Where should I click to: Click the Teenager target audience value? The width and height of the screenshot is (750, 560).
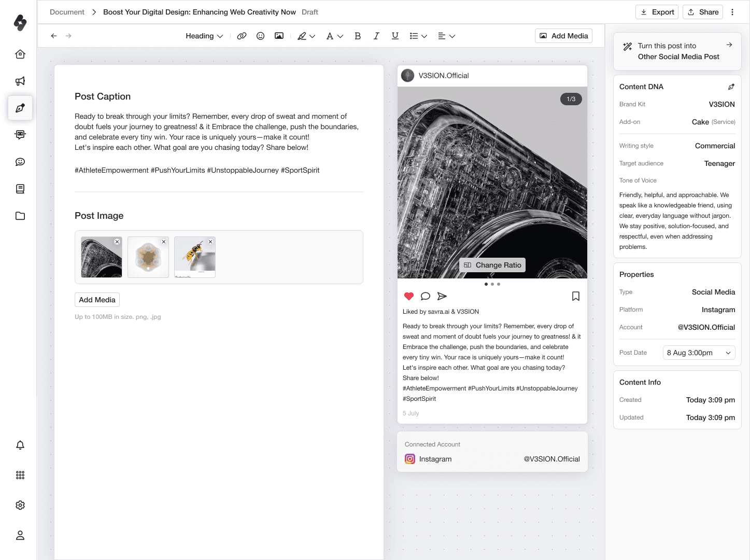719,163
